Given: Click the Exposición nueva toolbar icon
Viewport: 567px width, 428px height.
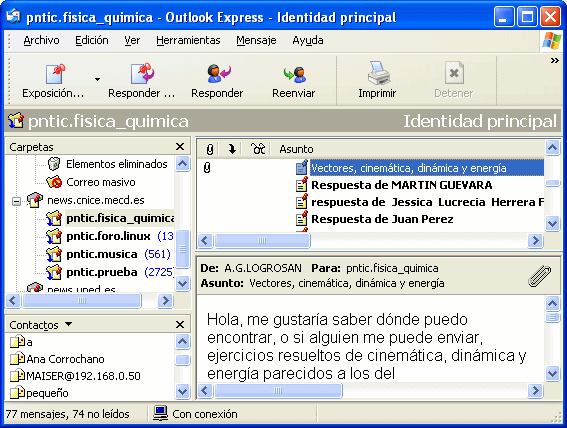Looking at the screenshot, I should pos(55,74).
